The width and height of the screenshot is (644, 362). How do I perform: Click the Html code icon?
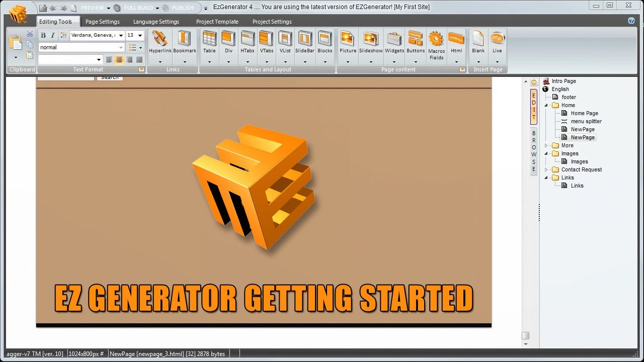point(456,39)
